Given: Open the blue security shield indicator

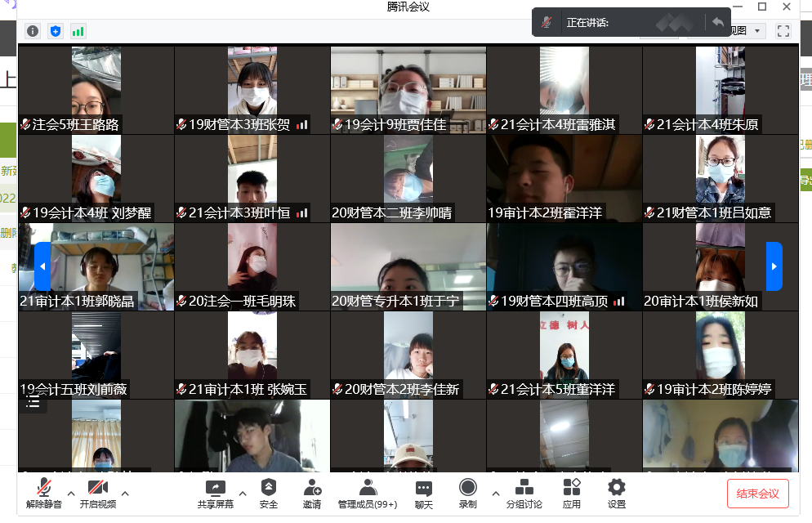Looking at the screenshot, I should [x=56, y=31].
